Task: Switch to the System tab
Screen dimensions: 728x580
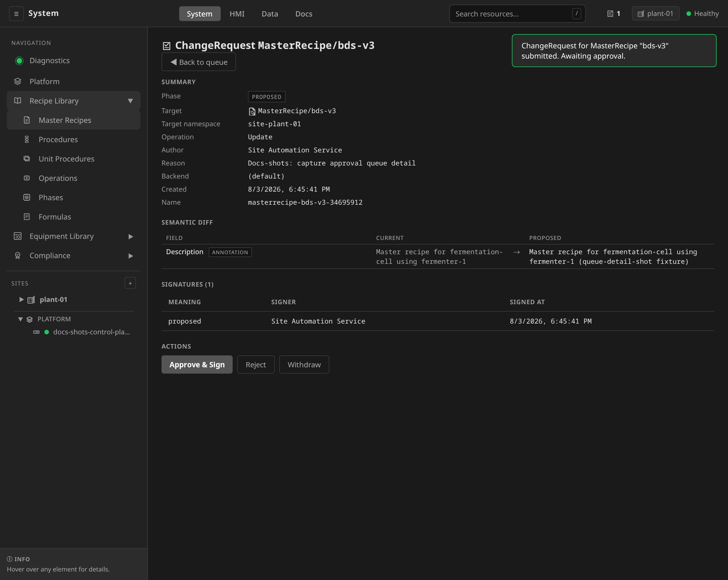Action: [x=200, y=14]
